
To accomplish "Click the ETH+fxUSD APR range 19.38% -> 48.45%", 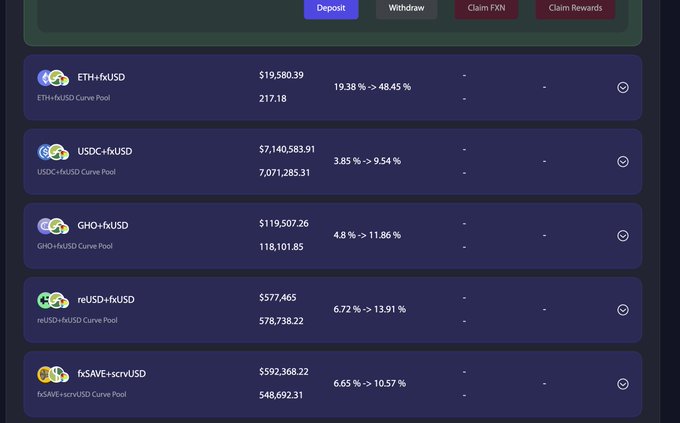I will 372,87.
